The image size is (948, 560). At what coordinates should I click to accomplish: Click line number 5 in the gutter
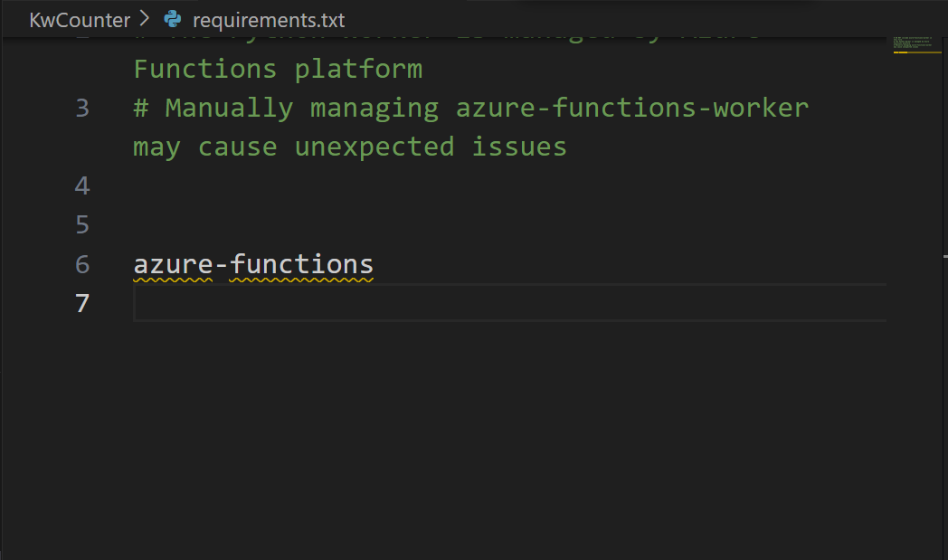(x=81, y=224)
